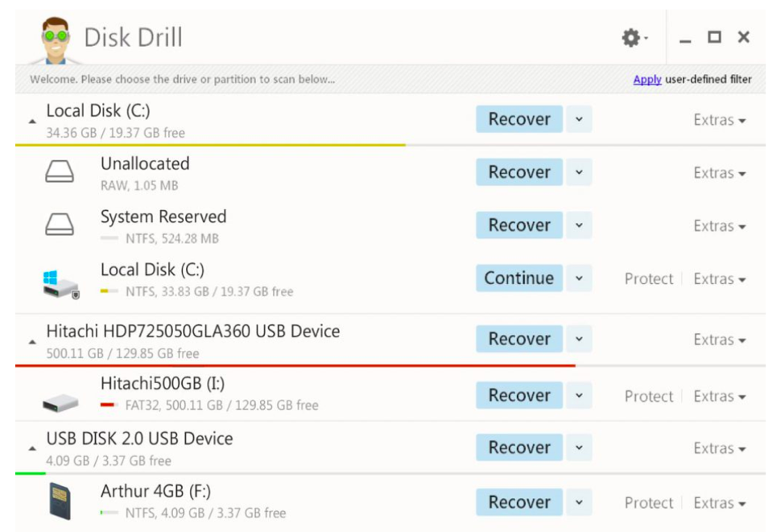Image resolution: width=768 pixels, height=532 pixels.
Task: Click Protect for Arthur 4GB (F:)
Action: [649, 503]
